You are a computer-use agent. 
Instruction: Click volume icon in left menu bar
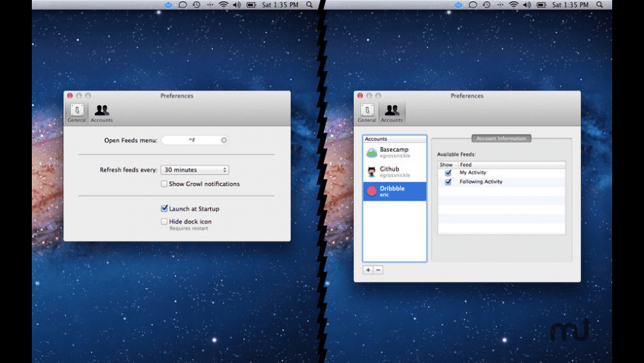click(237, 5)
